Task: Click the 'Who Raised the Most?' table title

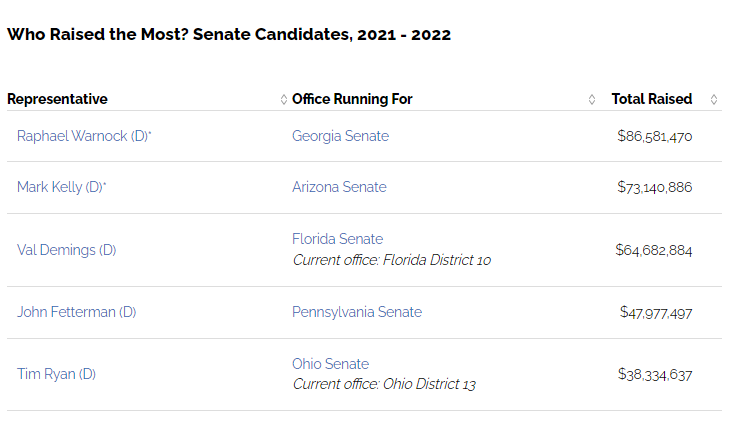Action: point(228,35)
